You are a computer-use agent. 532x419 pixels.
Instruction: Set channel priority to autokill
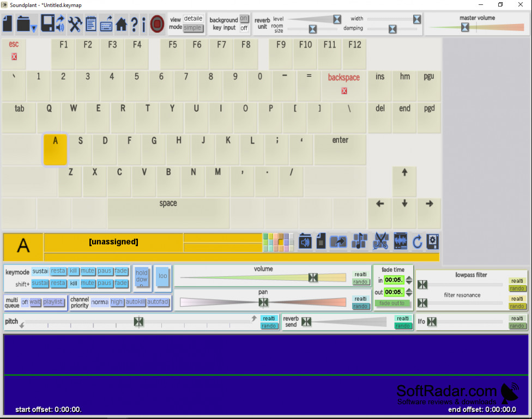point(135,302)
